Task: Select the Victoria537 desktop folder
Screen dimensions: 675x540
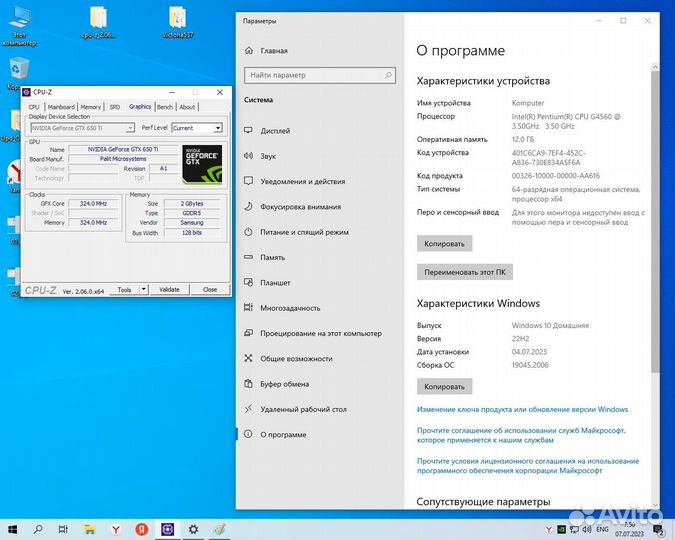Action: tap(177, 23)
